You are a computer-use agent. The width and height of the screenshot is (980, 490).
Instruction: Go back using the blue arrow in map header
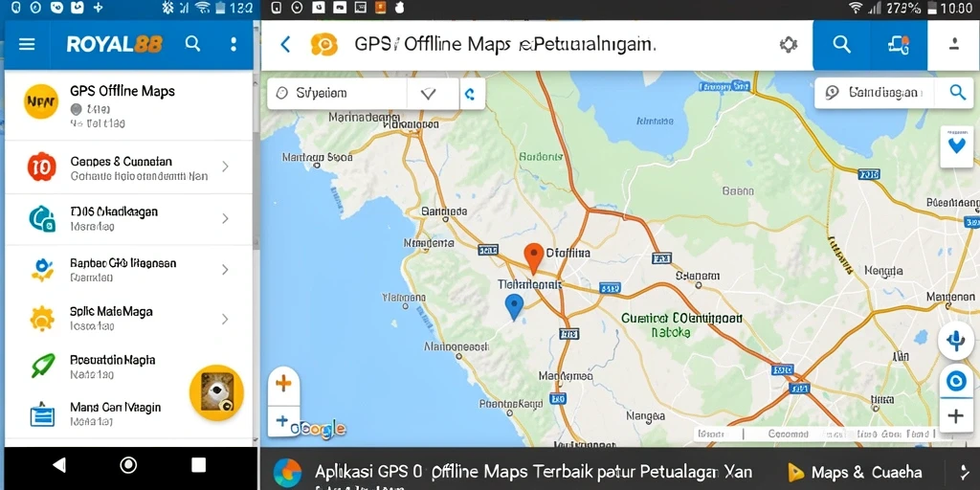click(285, 44)
